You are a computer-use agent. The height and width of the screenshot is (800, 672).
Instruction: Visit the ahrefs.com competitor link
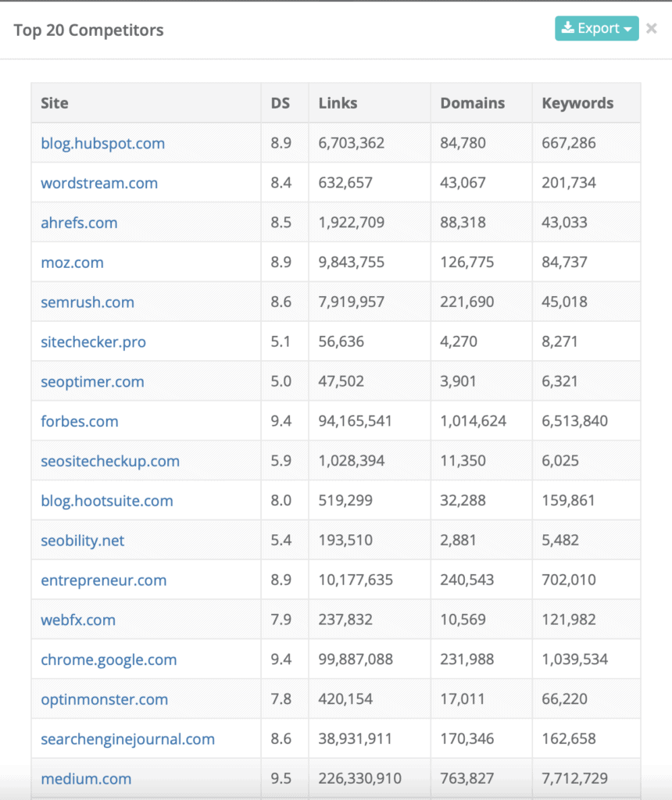pos(79,223)
